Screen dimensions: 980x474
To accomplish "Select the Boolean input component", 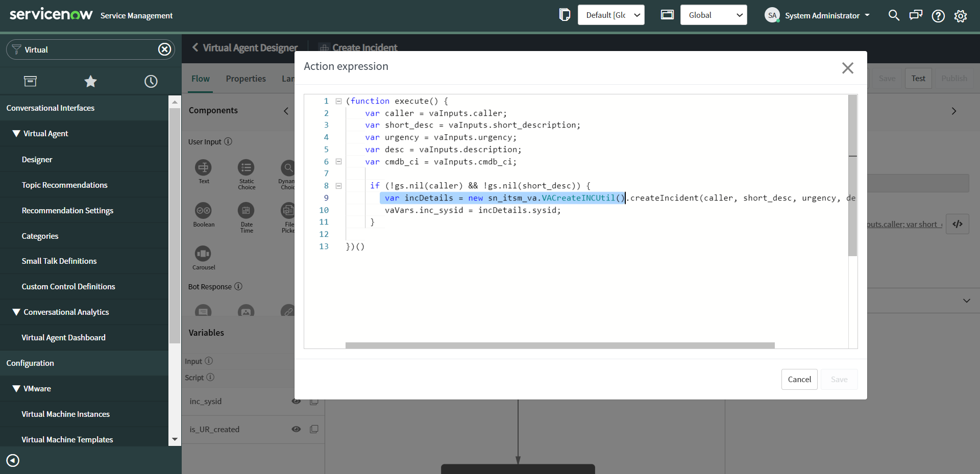I will (x=204, y=215).
